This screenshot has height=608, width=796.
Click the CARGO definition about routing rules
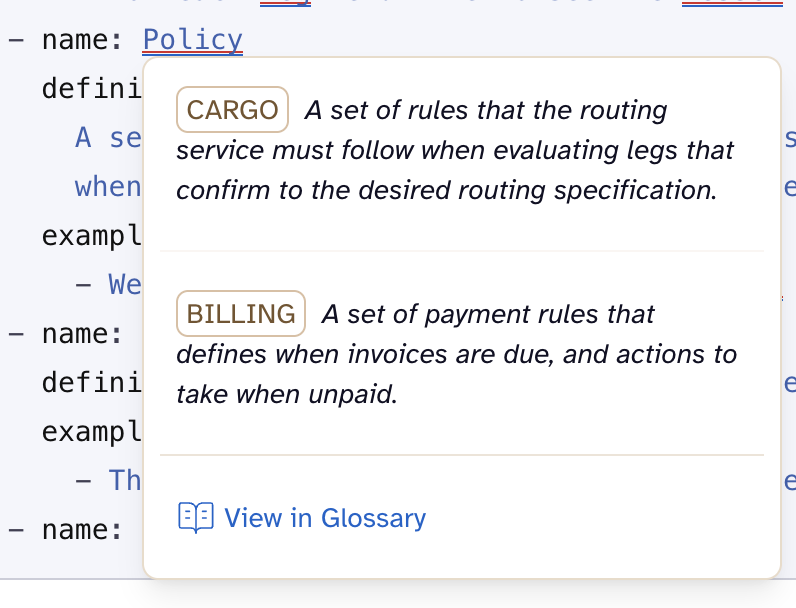455,150
